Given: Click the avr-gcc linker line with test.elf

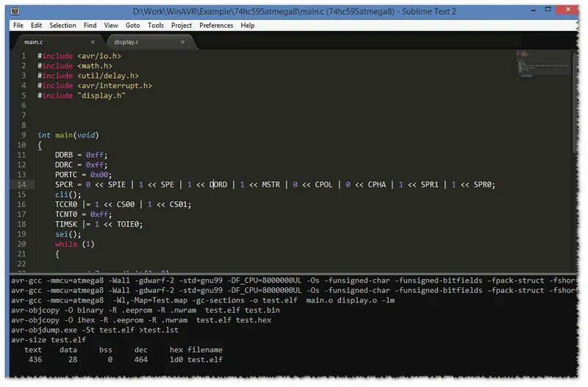Looking at the screenshot, I should (203, 300).
